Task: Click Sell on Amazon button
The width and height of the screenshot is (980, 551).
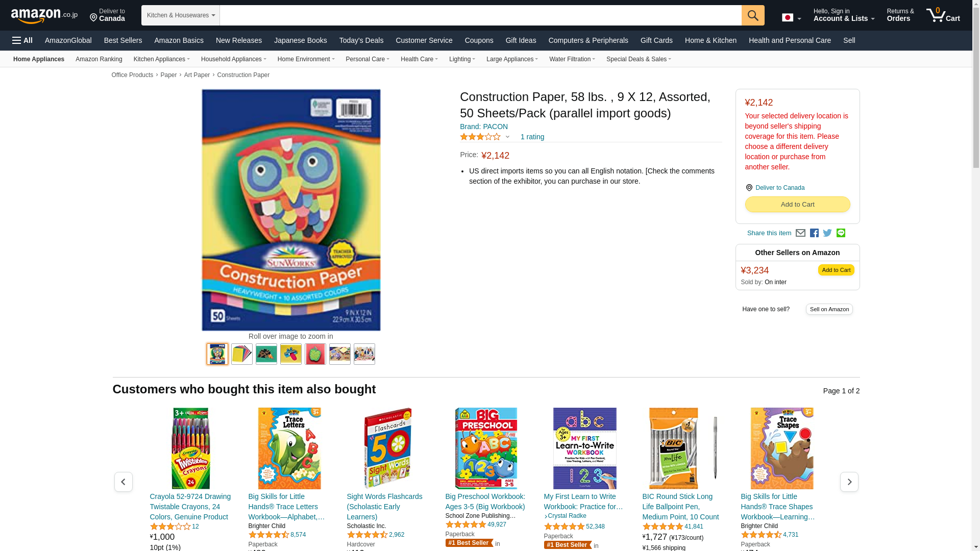Action: [x=829, y=309]
